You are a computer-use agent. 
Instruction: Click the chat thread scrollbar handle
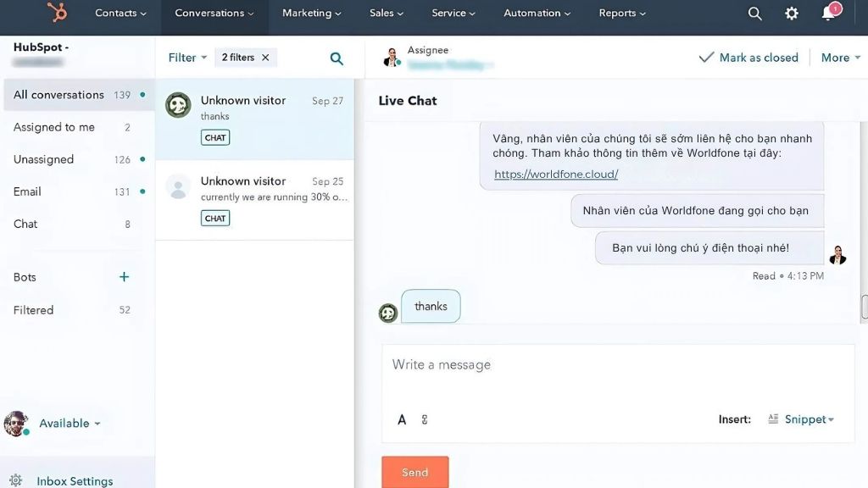[x=864, y=308]
